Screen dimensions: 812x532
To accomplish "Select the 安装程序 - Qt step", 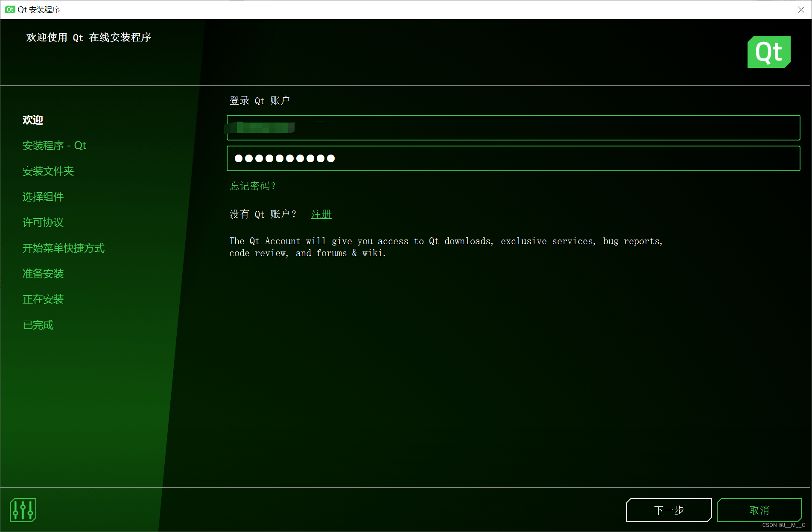I will pyautogui.click(x=54, y=146).
